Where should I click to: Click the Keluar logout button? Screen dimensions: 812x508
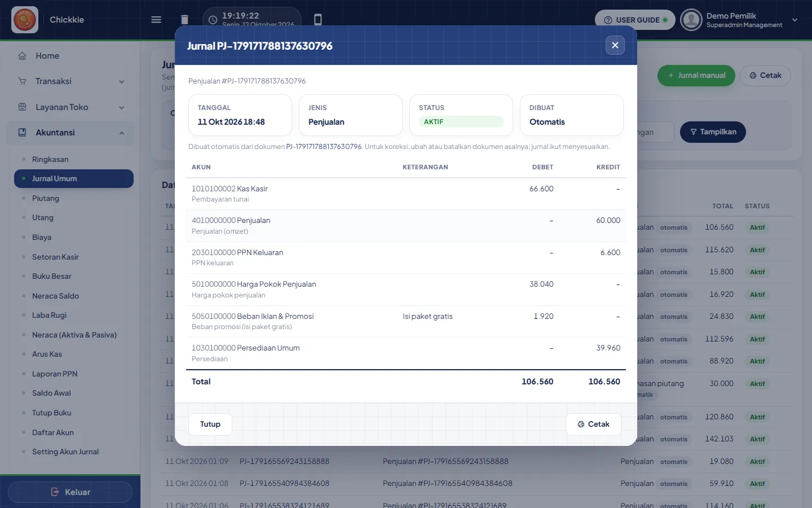coord(70,492)
